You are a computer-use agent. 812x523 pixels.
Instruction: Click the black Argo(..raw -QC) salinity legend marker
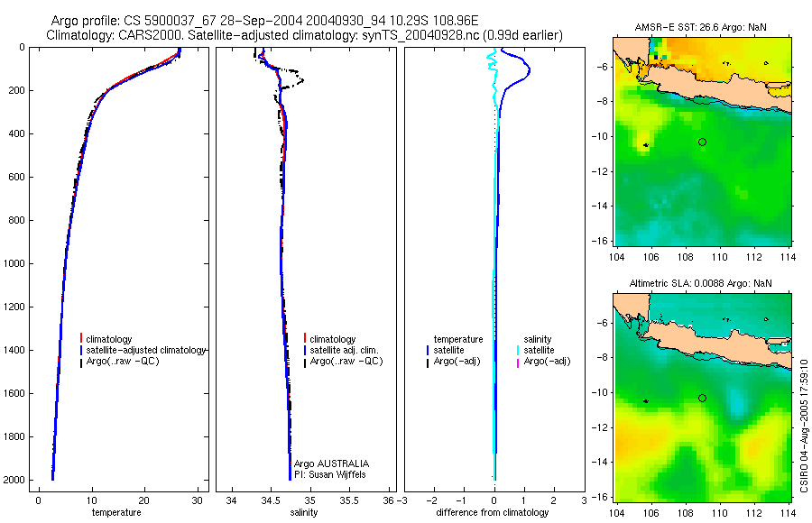coord(305,362)
